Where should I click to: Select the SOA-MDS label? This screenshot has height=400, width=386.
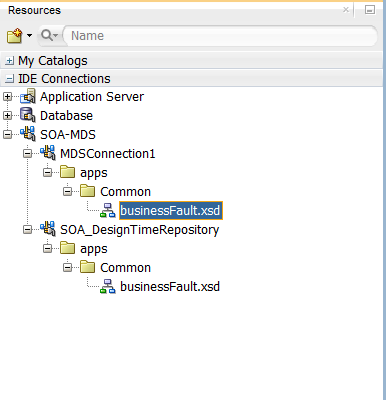[x=68, y=135]
